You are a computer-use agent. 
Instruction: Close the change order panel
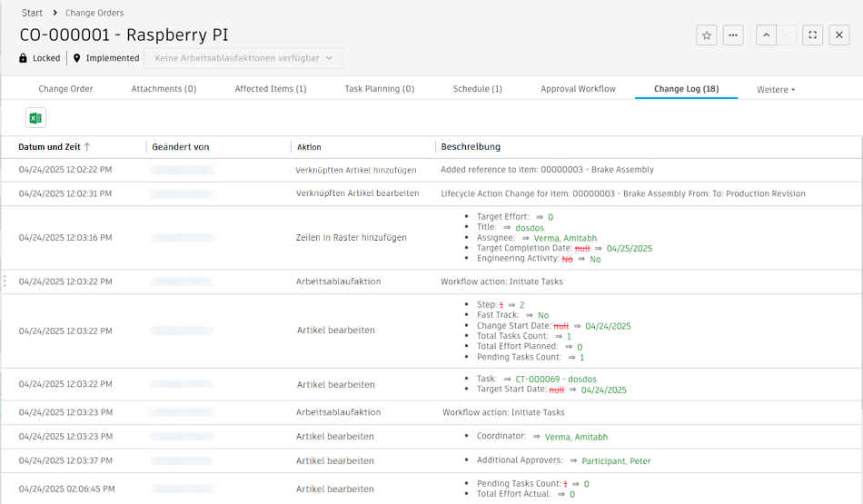[x=838, y=35]
